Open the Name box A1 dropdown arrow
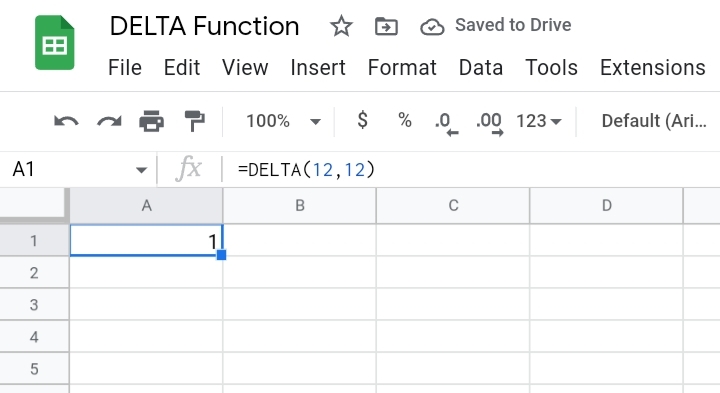 pos(141,170)
